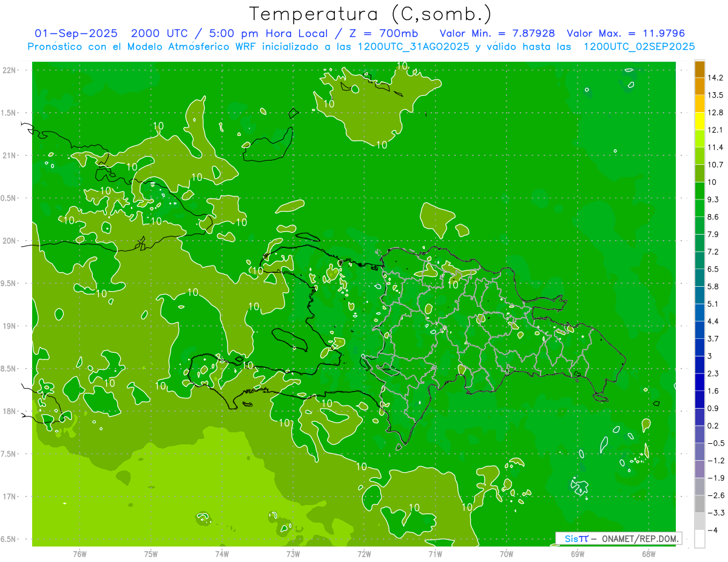728x562 pixels.
Task: Click the '22N' latitude axis label
Action: tap(10, 70)
